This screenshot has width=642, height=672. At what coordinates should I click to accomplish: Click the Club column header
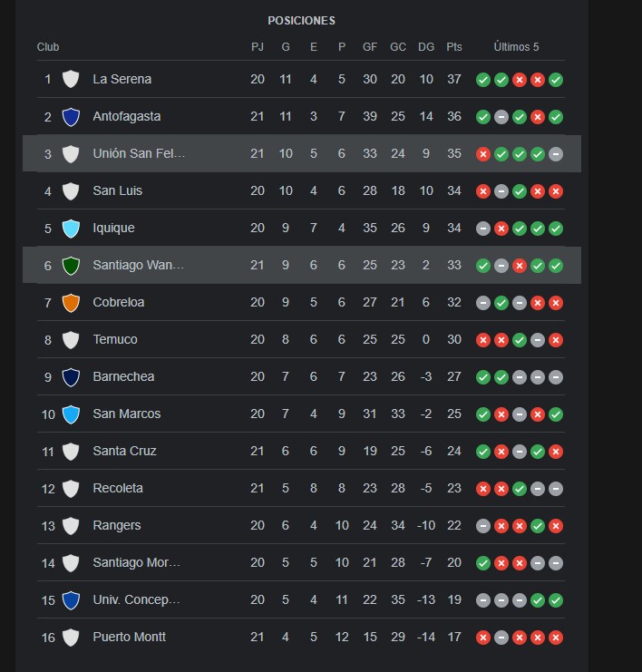pyautogui.click(x=48, y=47)
